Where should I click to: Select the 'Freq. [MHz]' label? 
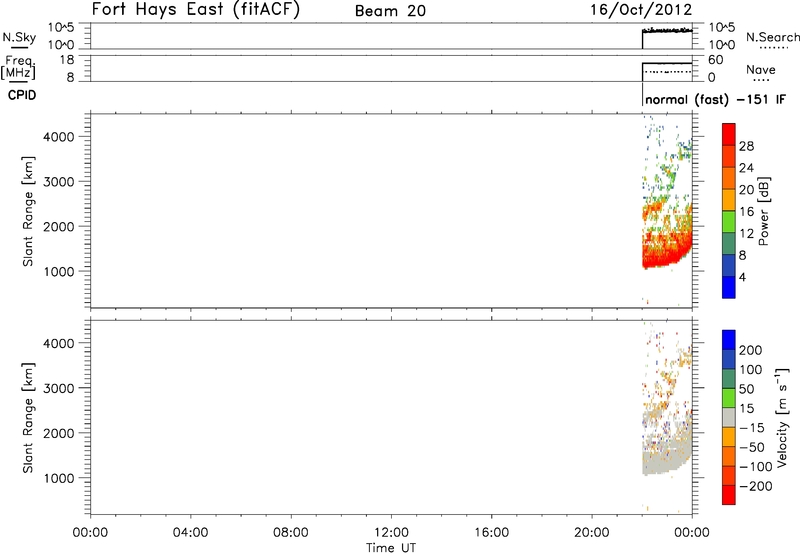pos(19,67)
